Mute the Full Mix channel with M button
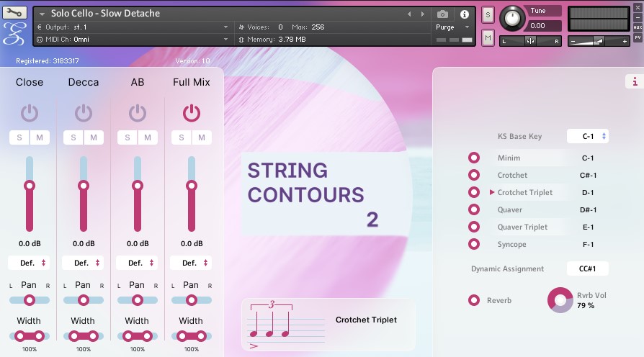This screenshot has height=357, width=644. (202, 137)
